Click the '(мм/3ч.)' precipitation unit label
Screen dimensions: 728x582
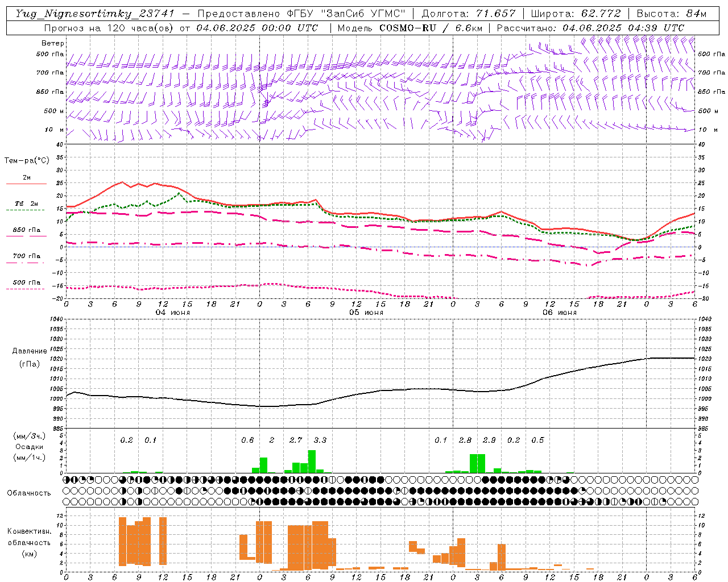(30, 436)
